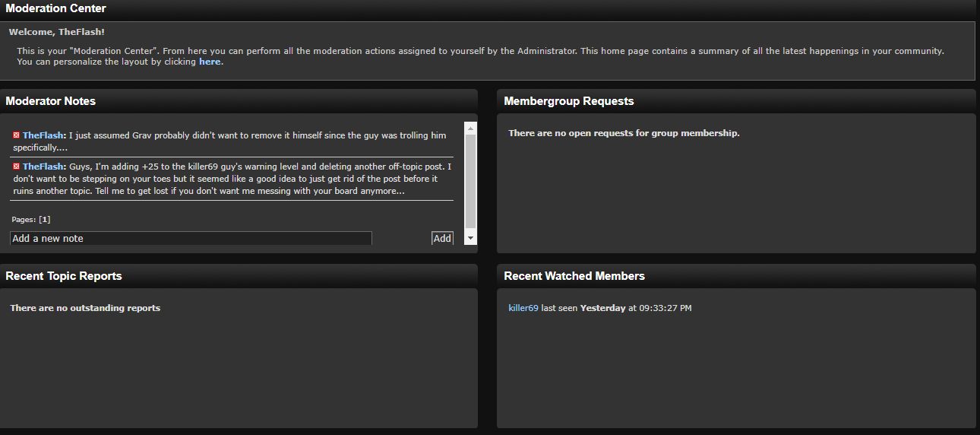Open TheFlash profile from first note
Screen dimensions: 980x435
click(x=43, y=135)
